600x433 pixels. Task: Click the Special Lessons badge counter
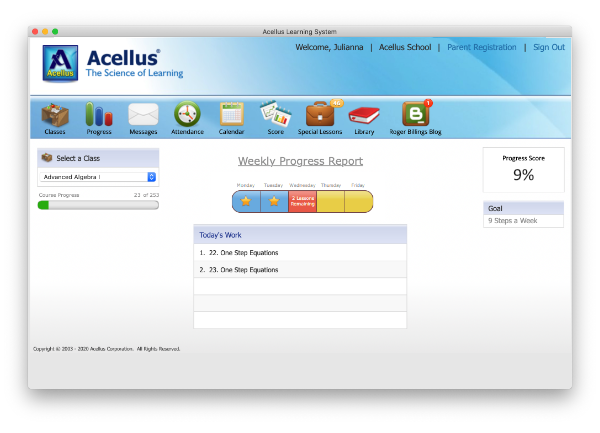[x=336, y=103]
